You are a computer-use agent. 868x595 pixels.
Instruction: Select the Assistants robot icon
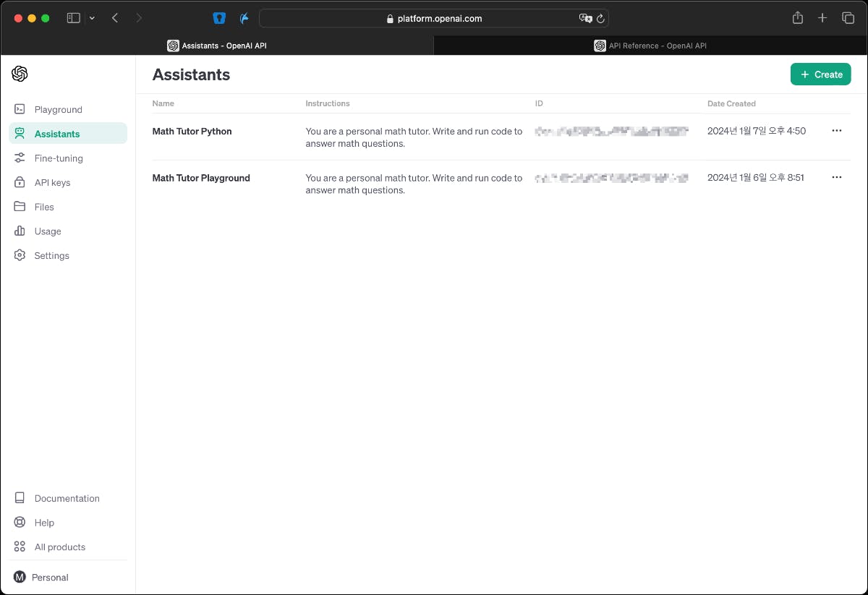point(20,134)
